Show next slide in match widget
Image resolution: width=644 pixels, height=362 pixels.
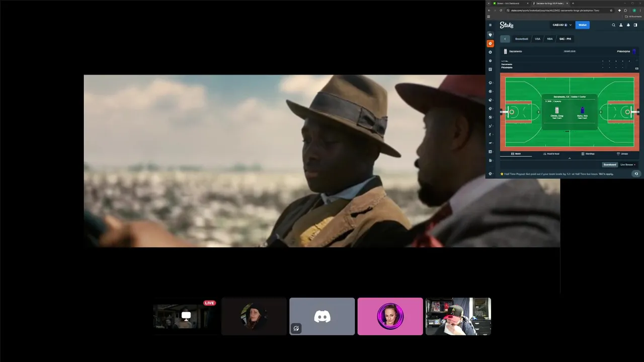tap(600, 112)
